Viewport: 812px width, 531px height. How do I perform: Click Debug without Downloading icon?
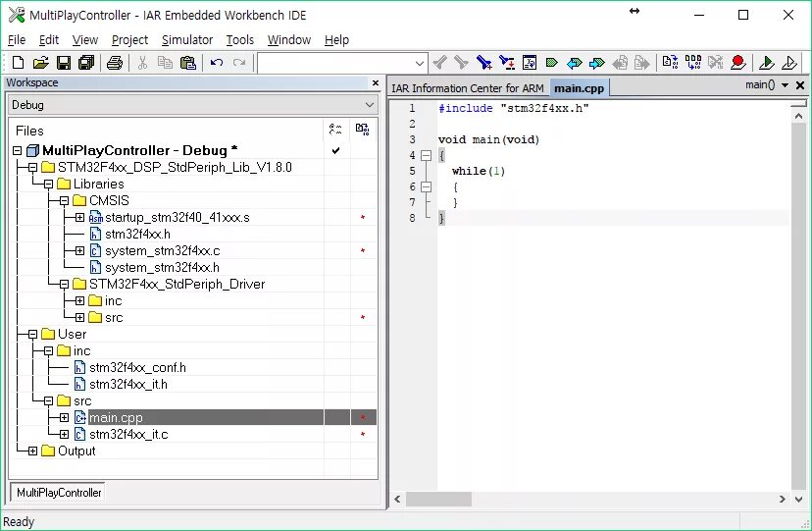click(x=789, y=63)
